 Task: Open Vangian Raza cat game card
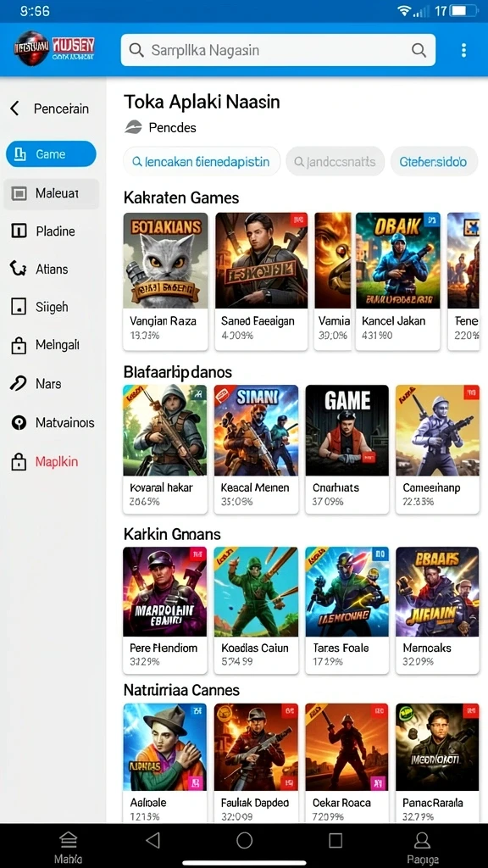165,281
